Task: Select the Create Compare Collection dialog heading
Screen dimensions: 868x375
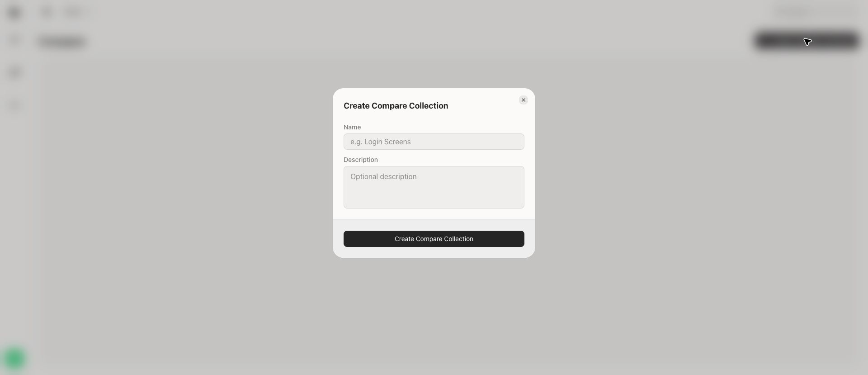Action: [396, 106]
